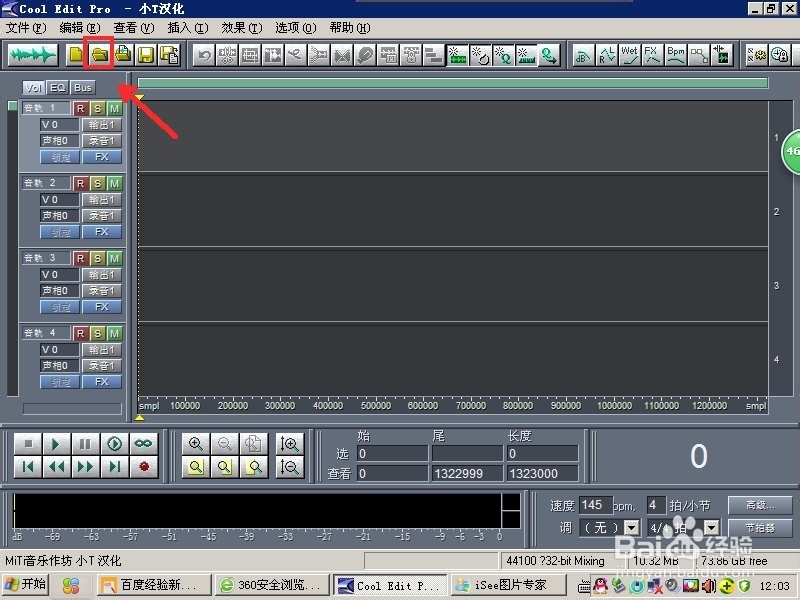
Task: Click the FX envelope toolbar icon
Action: 652,55
